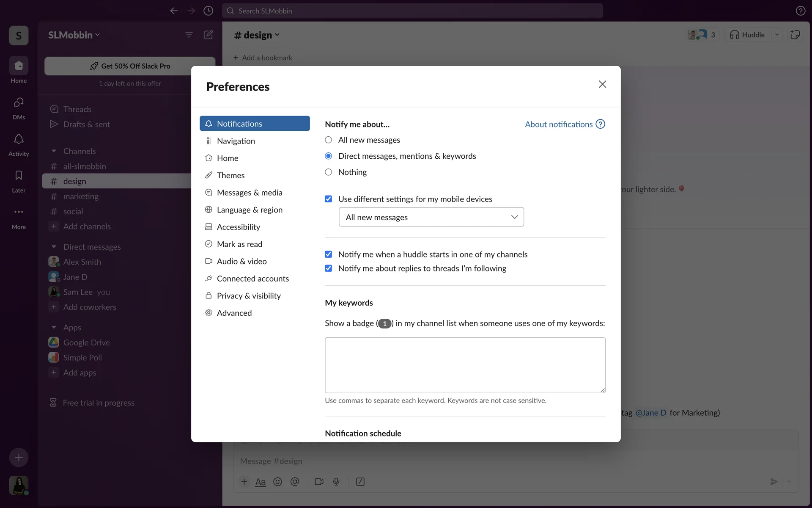Open the Privacy & visibility tab
Screen dimensions: 812x508
point(248,295)
